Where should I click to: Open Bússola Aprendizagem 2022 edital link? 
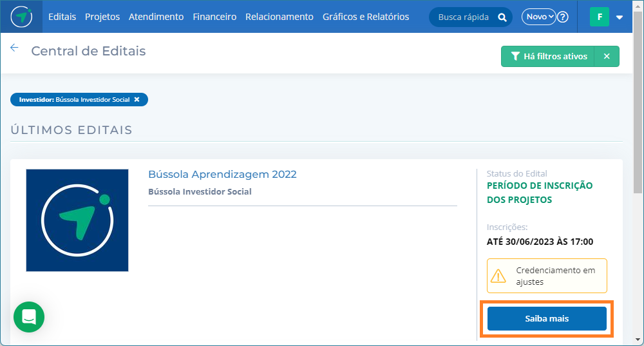222,174
